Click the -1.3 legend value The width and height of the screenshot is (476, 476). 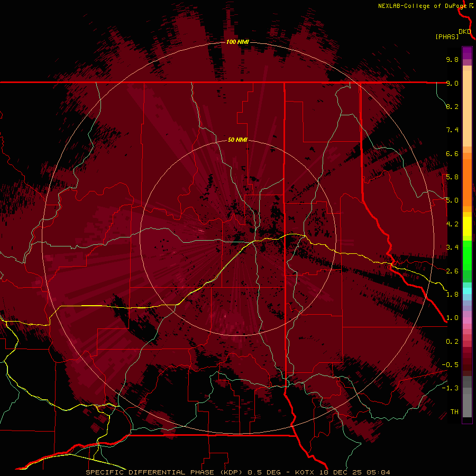(x=450, y=388)
